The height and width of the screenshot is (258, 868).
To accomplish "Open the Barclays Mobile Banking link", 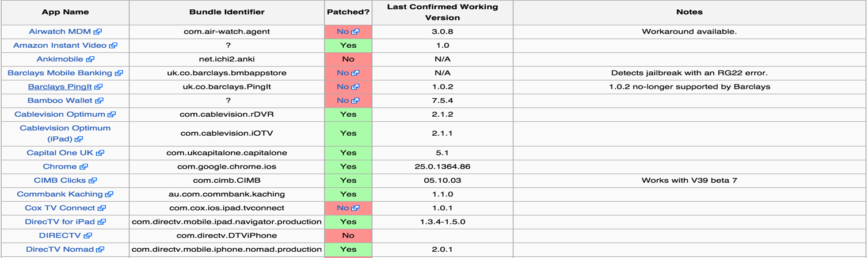I will pos(60,73).
